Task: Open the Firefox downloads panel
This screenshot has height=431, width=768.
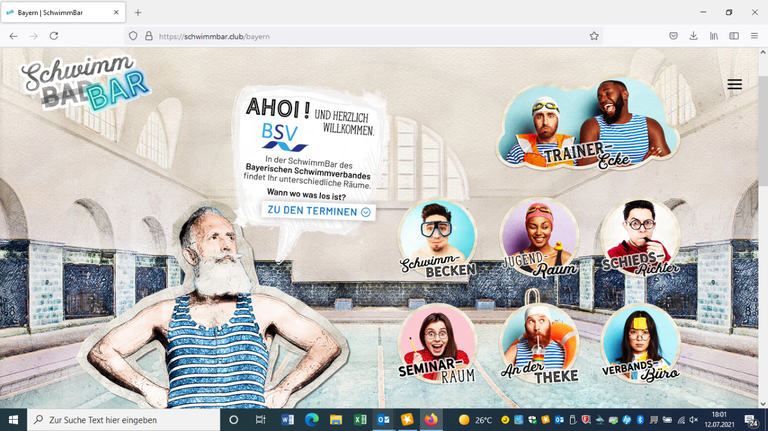Action: click(693, 36)
